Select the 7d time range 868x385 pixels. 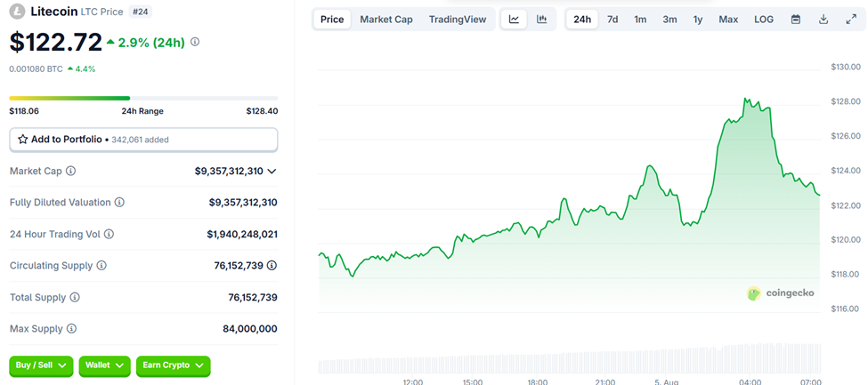point(612,20)
